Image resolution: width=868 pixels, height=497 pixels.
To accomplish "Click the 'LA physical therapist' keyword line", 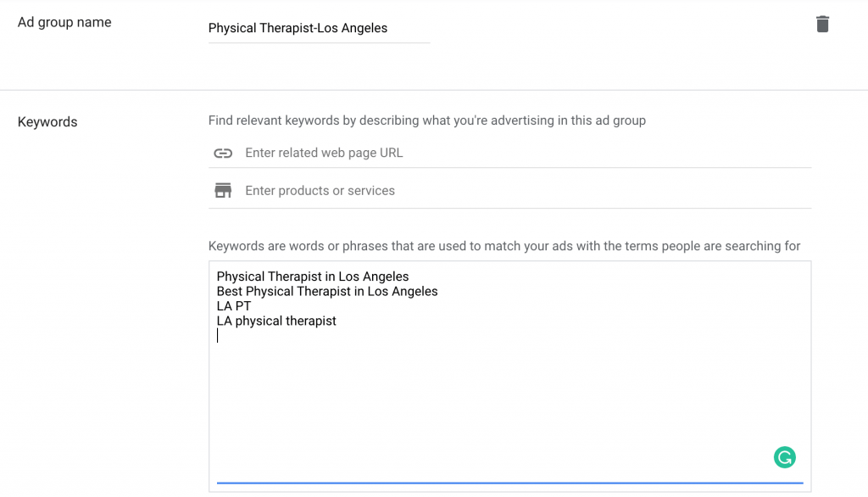I will [x=275, y=321].
